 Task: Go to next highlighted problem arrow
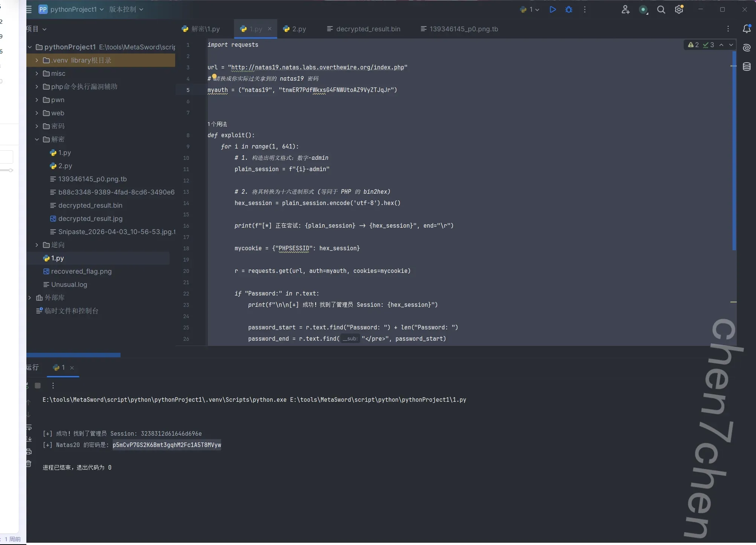[731, 45]
